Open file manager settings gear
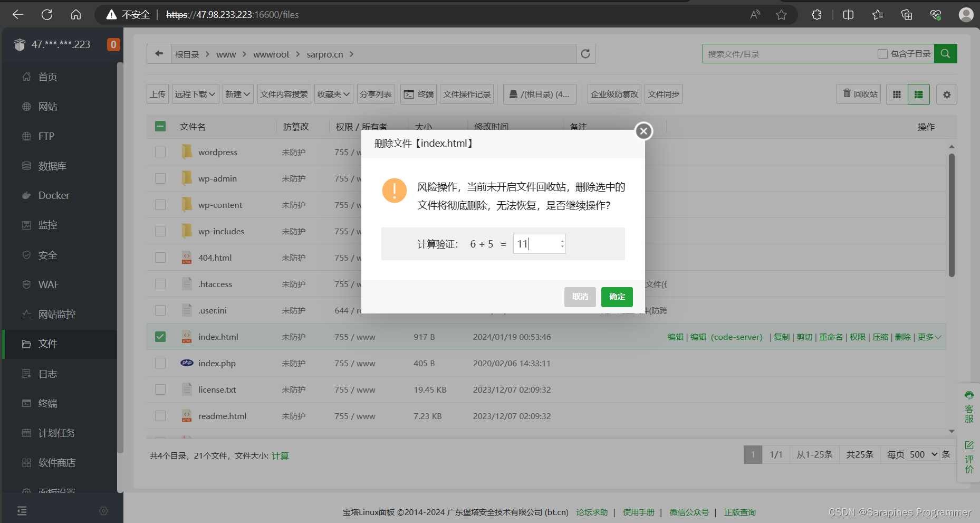Screen dimensions: 980x523 tap(947, 94)
